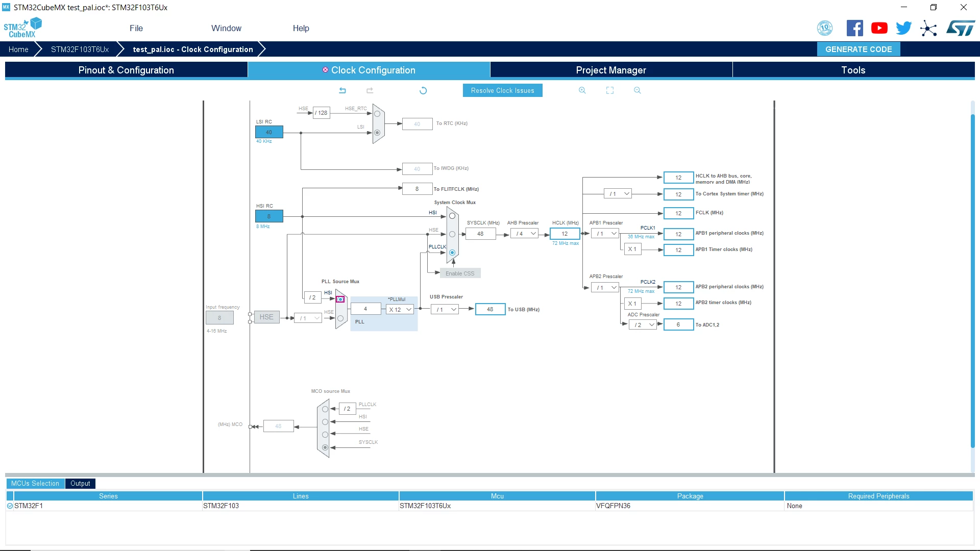Click the test_pal.ioc - Clock Configuration breadcrumb
The width and height of the screenshot is (980, 551).
pyautogui.click(x=192, y=49)
